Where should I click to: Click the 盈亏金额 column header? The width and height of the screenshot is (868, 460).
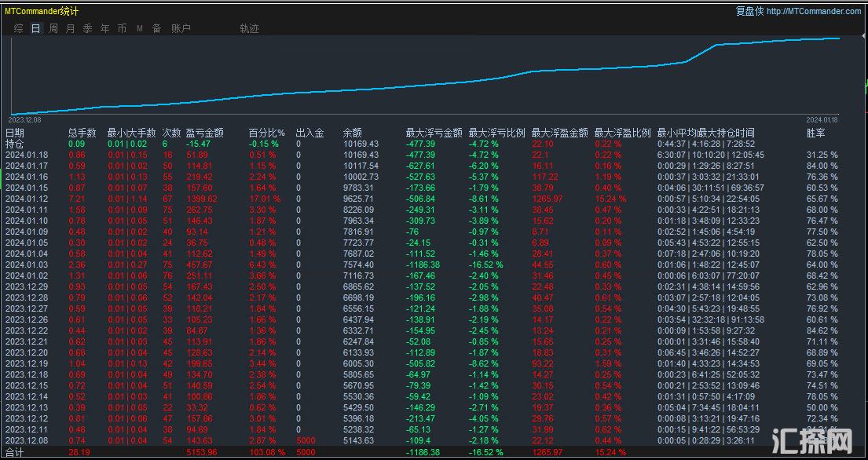(x=204, y=133)
